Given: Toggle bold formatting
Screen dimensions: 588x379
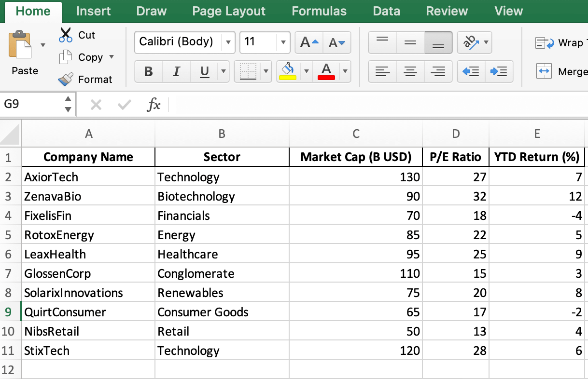Looking at the screenshot, I should tap(149, 72).
